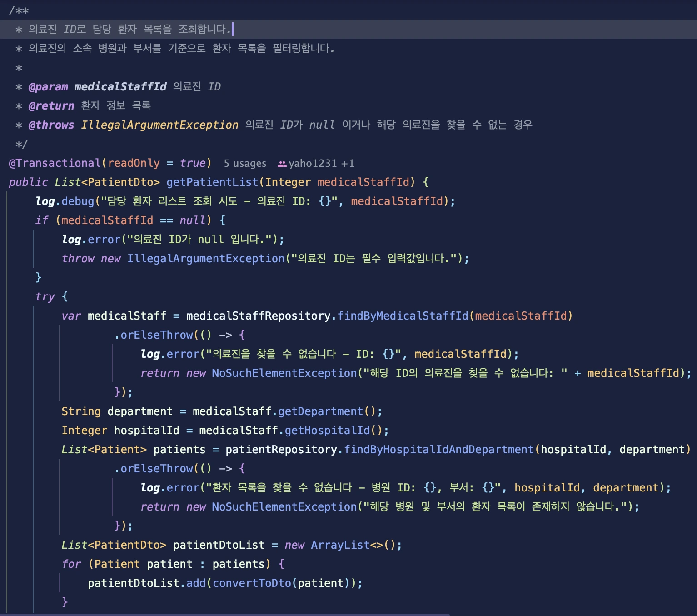Image resolution: width=697 pixels, height=616 pixels.
Task: Click the yaho1231 +1 author hint
Action: [321, 164]
